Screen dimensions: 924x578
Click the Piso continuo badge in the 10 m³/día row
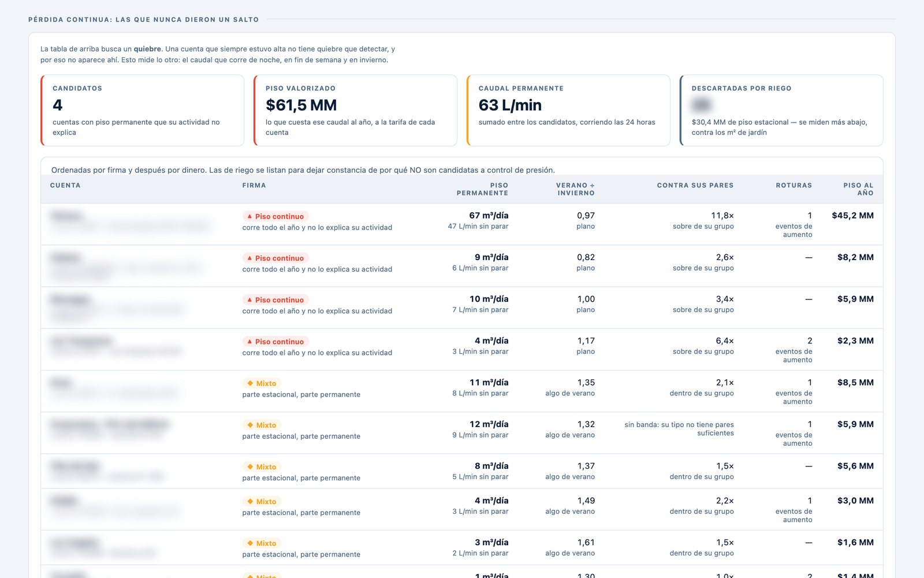click(x=276, y=299)
